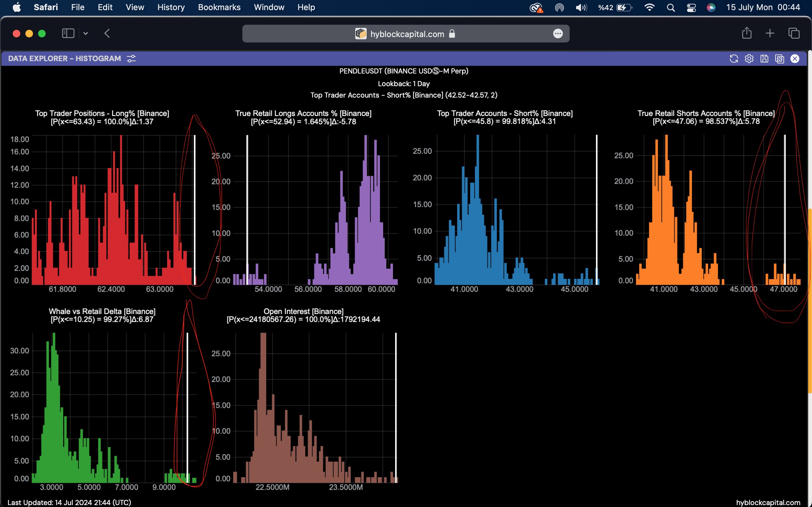Open a new tab with plus icon

[770, 33]
